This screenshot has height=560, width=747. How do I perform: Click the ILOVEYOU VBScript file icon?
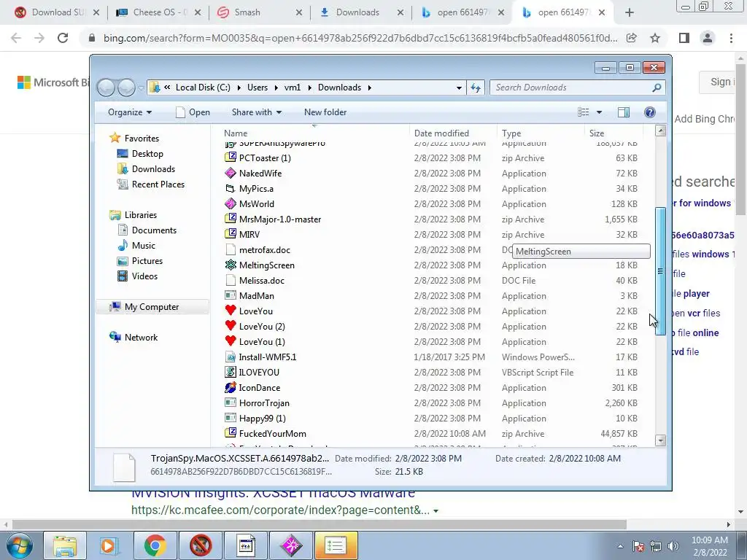coord(231,373)
